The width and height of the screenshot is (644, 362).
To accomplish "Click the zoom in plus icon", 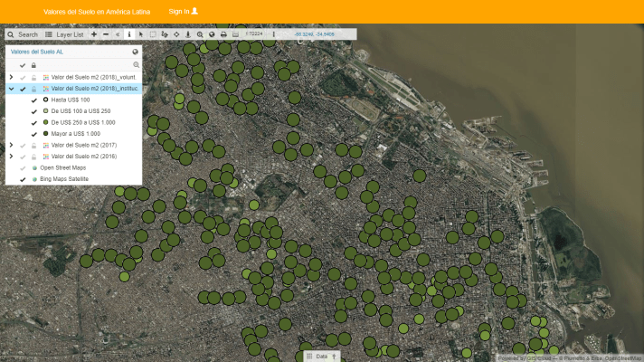I will click(93, 34).
